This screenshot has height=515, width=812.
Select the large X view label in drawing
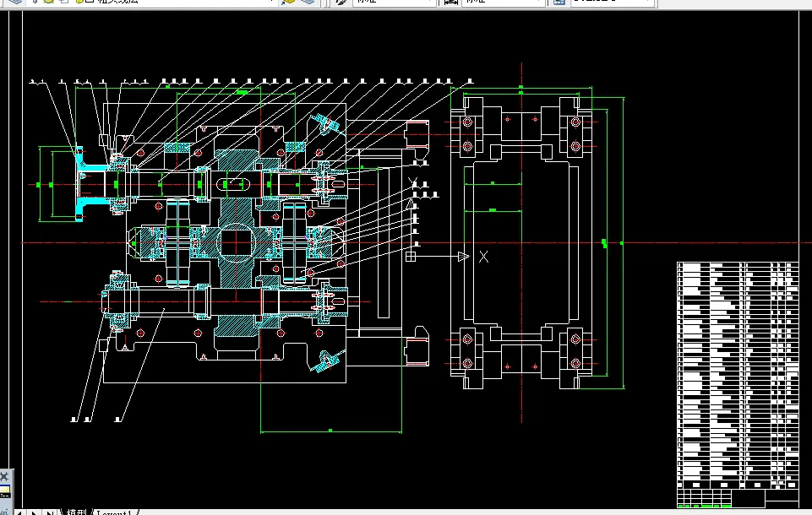(483, 257)
